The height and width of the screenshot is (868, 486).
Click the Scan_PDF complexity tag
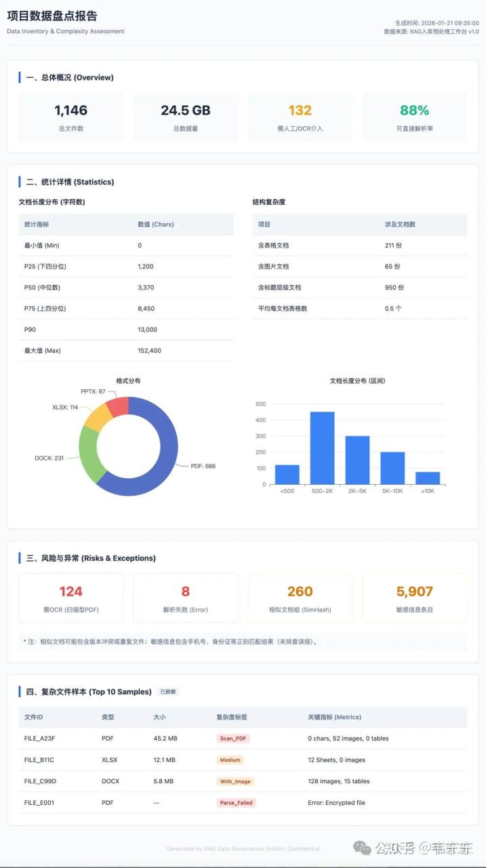(x=233, y=738)
